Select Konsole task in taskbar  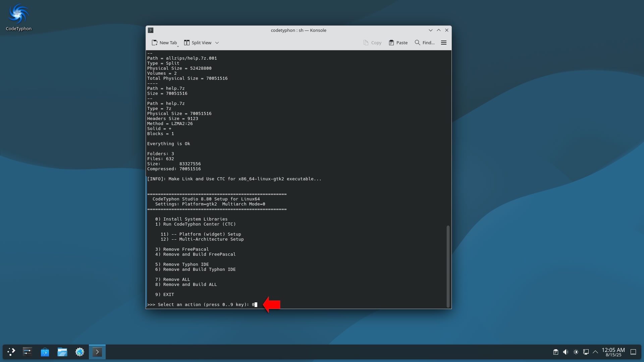pyautogui.click(x=97, y=352)
